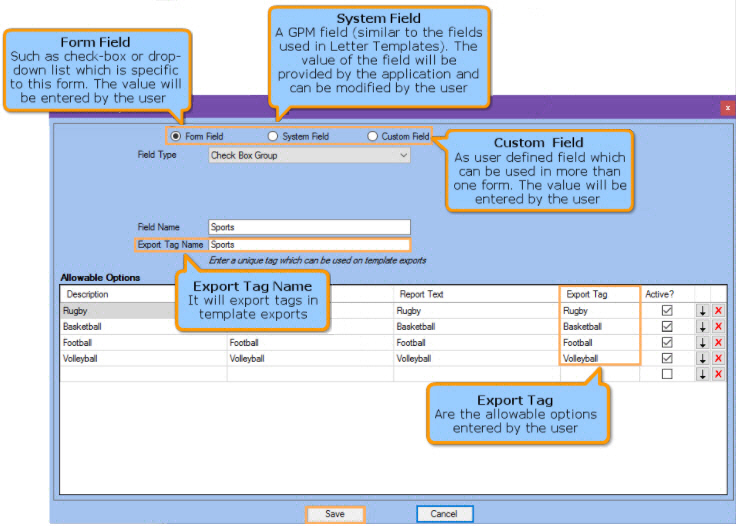The height and width of the screenshot is (526, 736).
Task: Click the Cancel button
Action: coord(444,514)
